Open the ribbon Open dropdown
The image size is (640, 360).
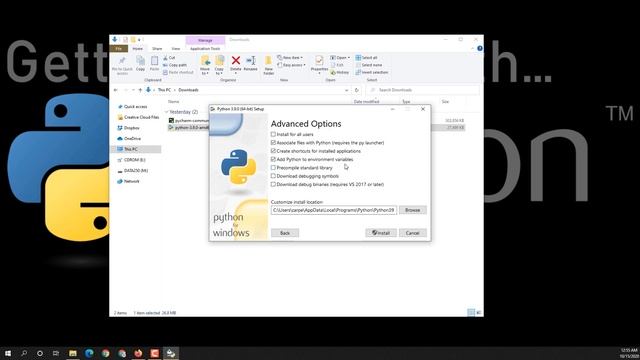pos(340,58)
